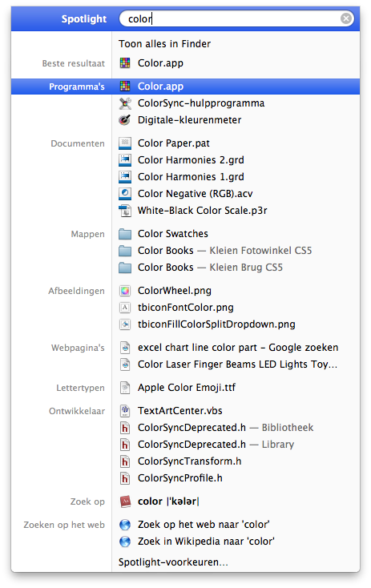Open Color Laser Finger Beams webpage icon
The height and width of the screenshot is (588, 371).
pyautogui.click(x=125, y=364)
